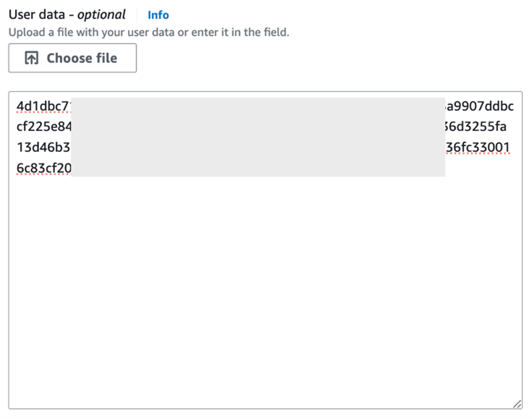Place cursor on "6c83cf20" in last line

click(43, 169)
